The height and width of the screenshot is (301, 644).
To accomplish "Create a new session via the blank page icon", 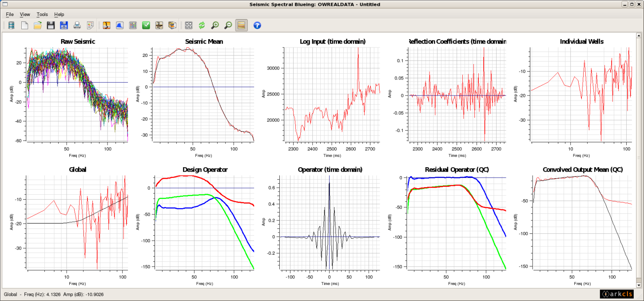I will (24, 25).
